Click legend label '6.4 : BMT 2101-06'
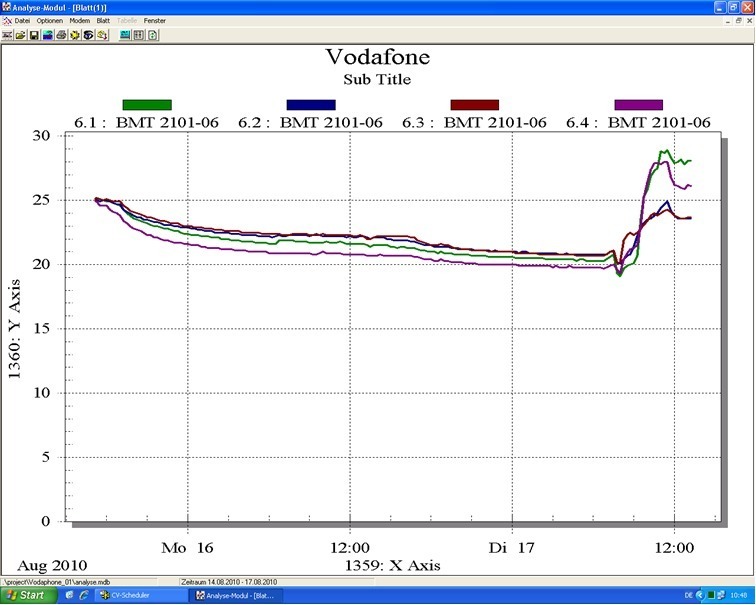Screen dimensions: 756x605 (638, 122)
